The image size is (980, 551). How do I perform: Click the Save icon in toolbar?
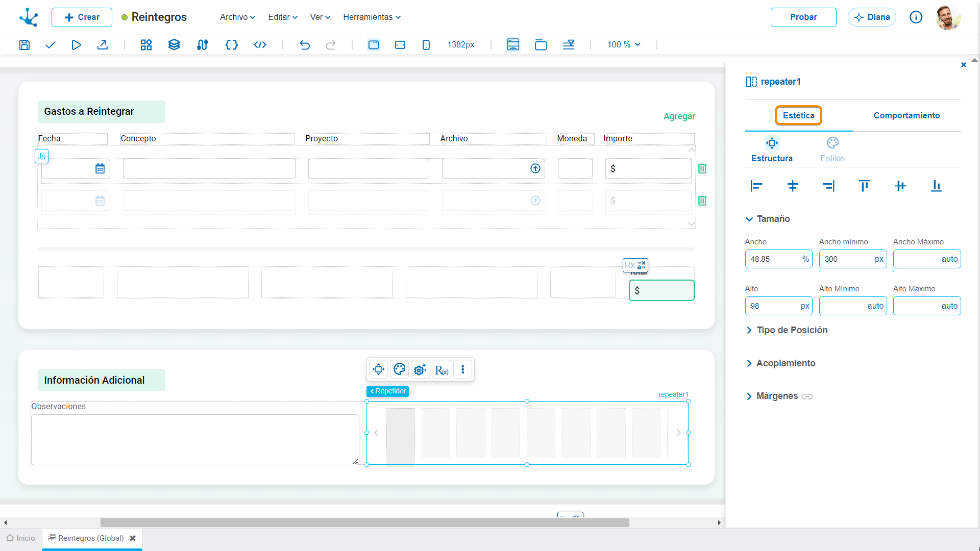coord(24,45)
